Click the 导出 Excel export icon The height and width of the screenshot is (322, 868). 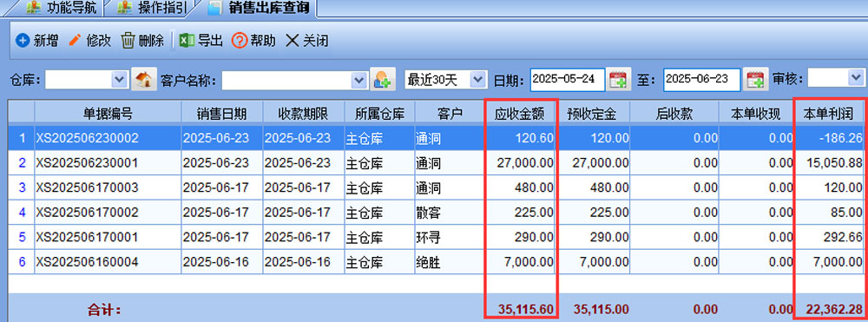[187, 41]
